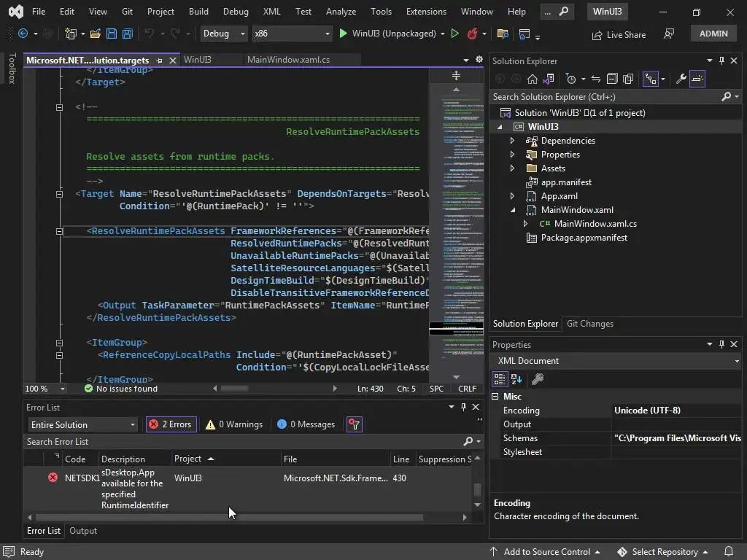Image resolution: width=747 pixels, height=560 pixels.
Task: Toggle the 2 Errors filter
Action: tap(171, 424)
